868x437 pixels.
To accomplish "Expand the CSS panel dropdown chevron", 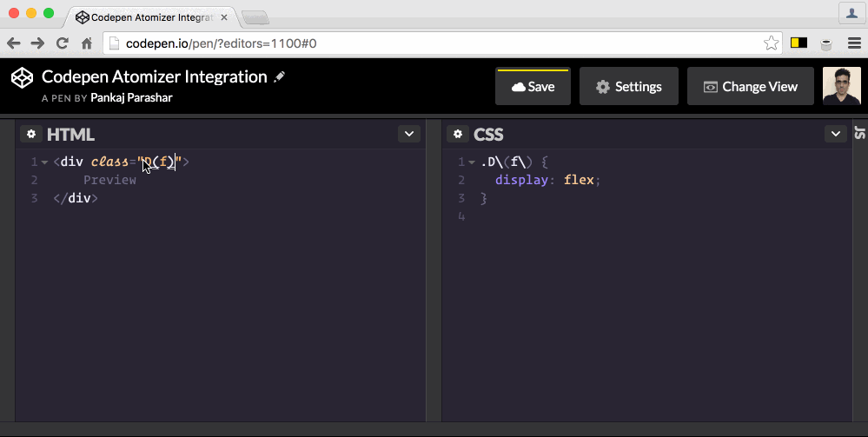I will click(x=836, y=134).
